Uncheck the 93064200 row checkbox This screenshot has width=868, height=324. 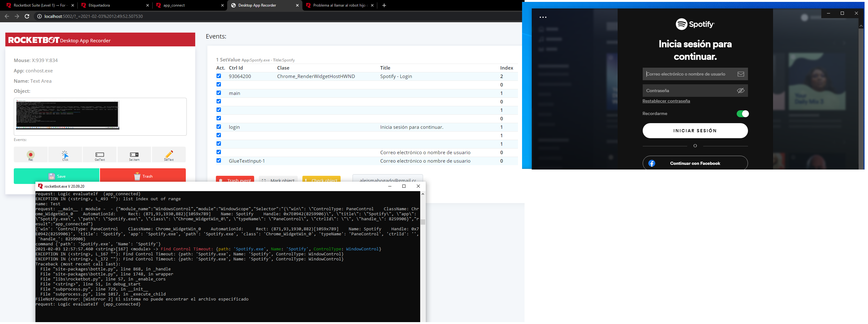point(219,76)
